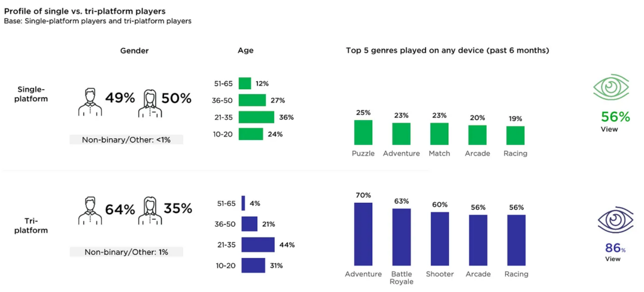644x292 pixels.
Task: Click the Top 5 genres played heading
Action: [x=447, y=51]
